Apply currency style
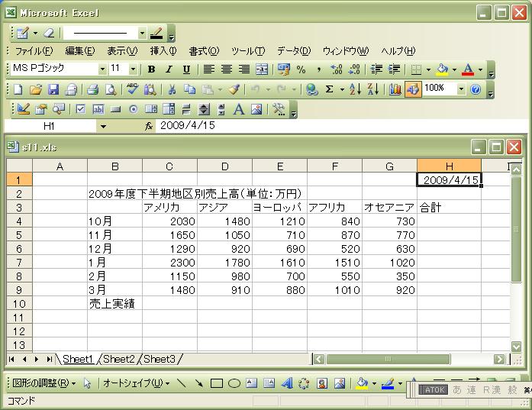532x410 pixels. point(284,69)
